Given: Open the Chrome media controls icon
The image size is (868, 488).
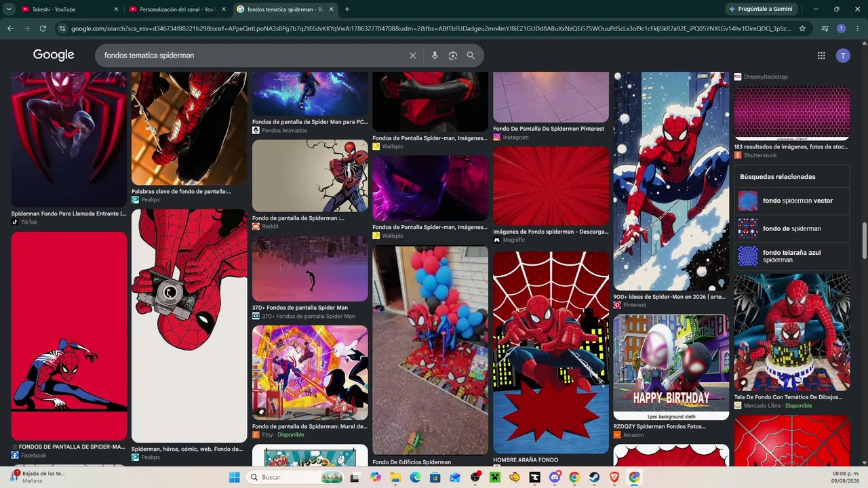Looking at the screenshot, I should 825,28.
